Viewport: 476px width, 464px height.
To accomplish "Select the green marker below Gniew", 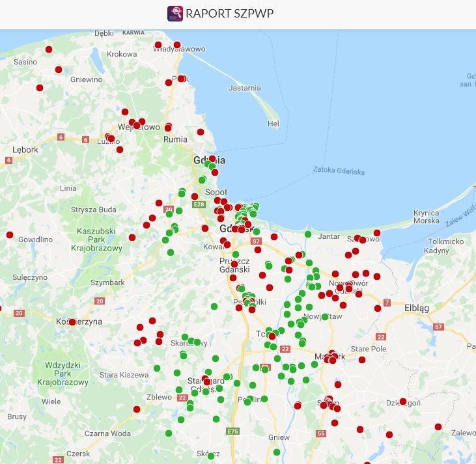I will (277, 452).
